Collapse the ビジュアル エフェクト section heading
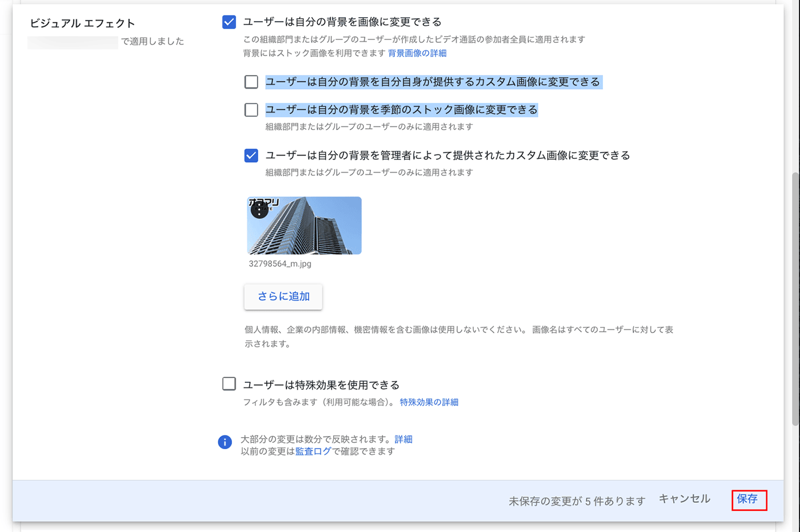 82,23
